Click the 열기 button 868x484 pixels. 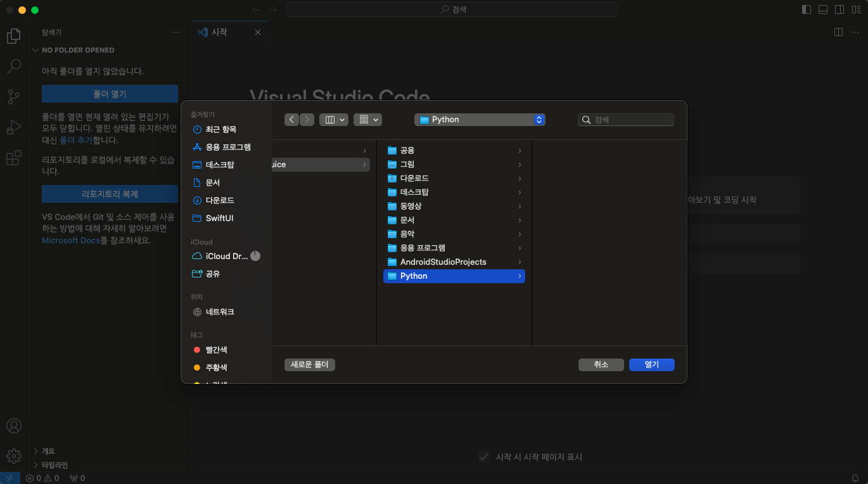(652, 365)
